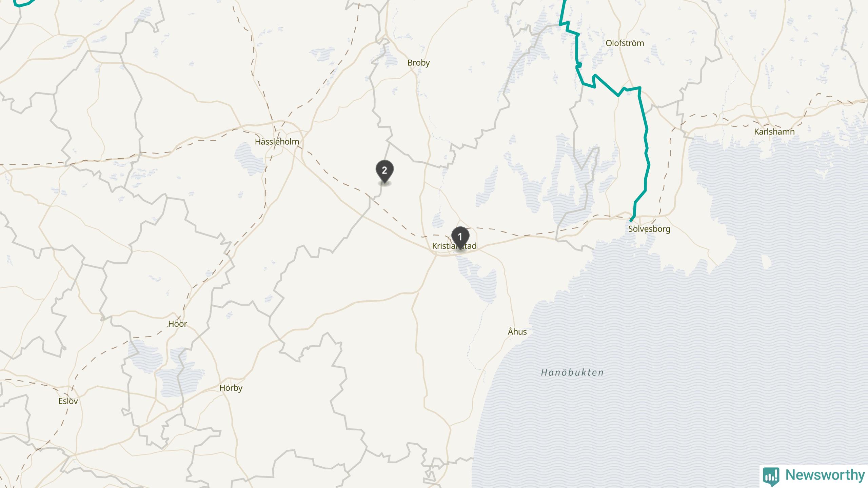Click the teal route end point at Sölvesborg
Viewport: 868px width, 488px height.
tap(631, 220)
